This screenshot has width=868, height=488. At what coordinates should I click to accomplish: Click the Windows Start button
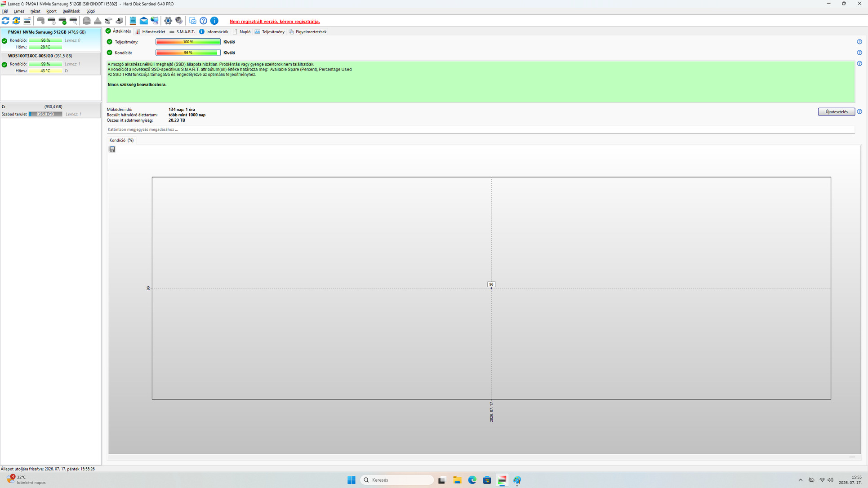352,480
